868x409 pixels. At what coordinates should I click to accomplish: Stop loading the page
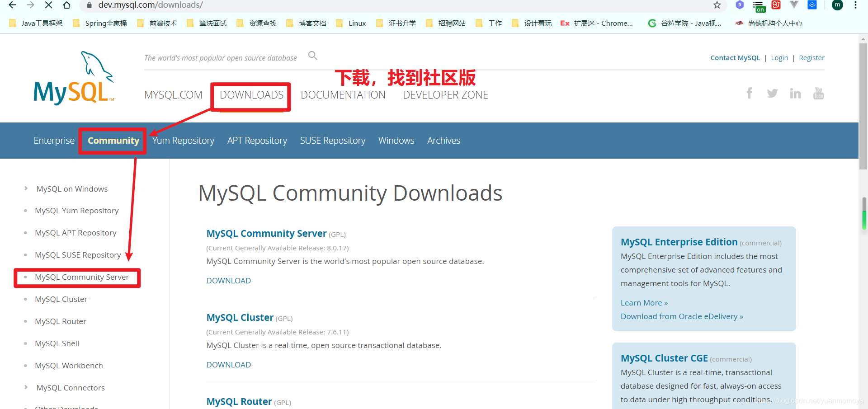(x=48, y=5)
